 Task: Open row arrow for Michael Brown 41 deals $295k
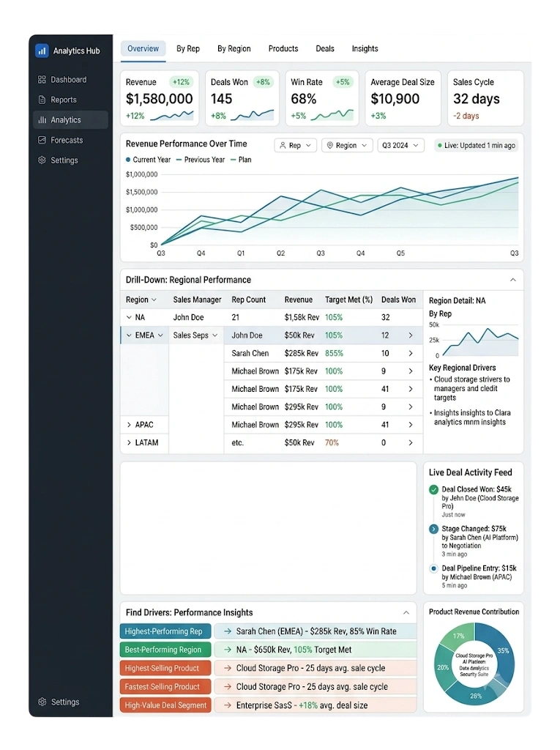pyautogui.click(x=411, y=425)
